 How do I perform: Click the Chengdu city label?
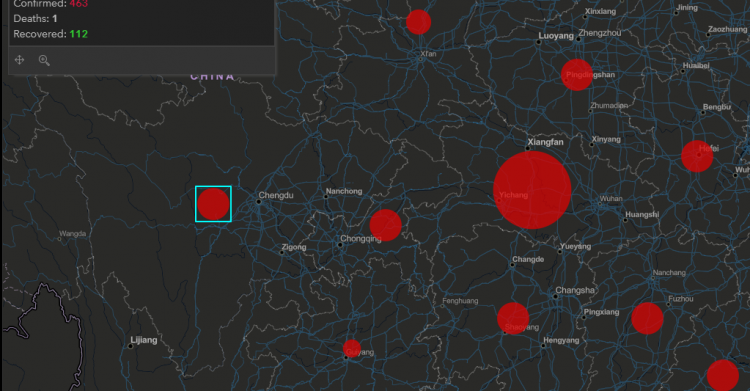pos(276,195)
